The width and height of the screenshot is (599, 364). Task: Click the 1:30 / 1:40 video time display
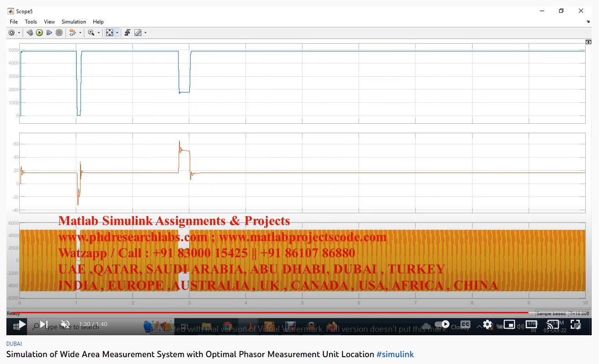pos(93,324)
